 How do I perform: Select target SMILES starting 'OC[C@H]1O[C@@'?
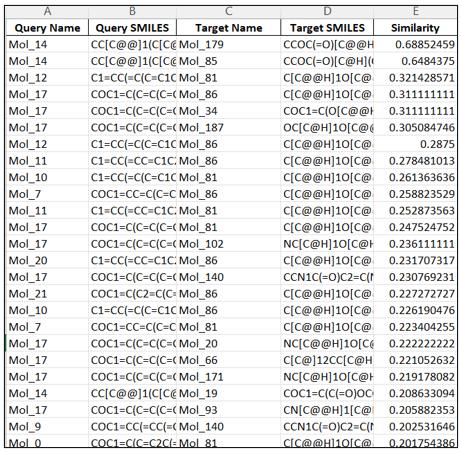tap(327, 127)
